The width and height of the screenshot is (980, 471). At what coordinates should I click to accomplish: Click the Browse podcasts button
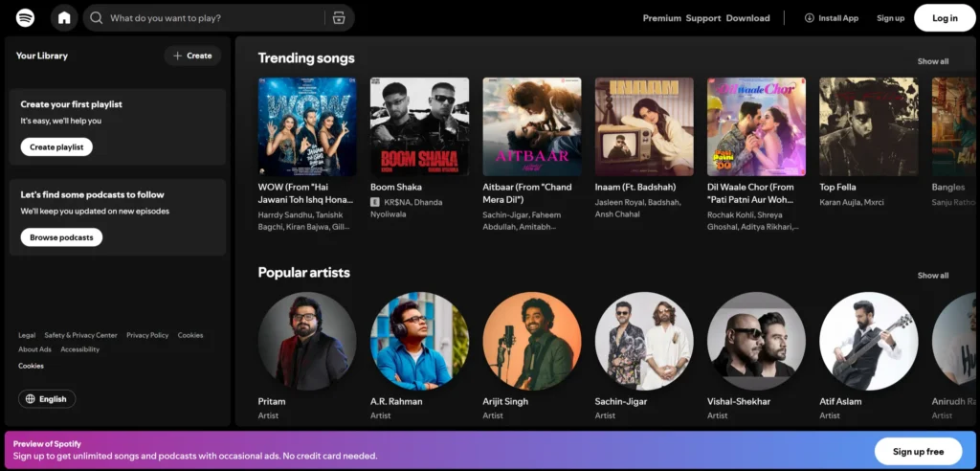(61, 237)
